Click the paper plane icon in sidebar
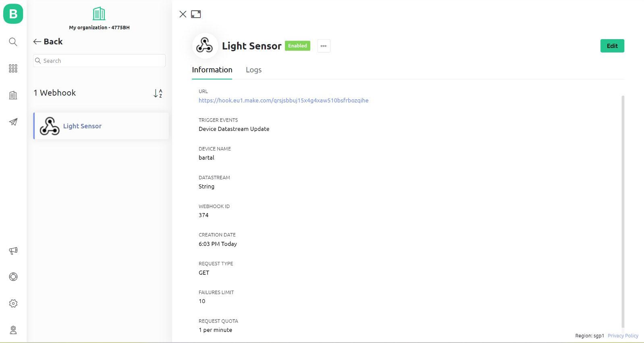The width and height of the screenshot is (644, 343). coord(13,122)
